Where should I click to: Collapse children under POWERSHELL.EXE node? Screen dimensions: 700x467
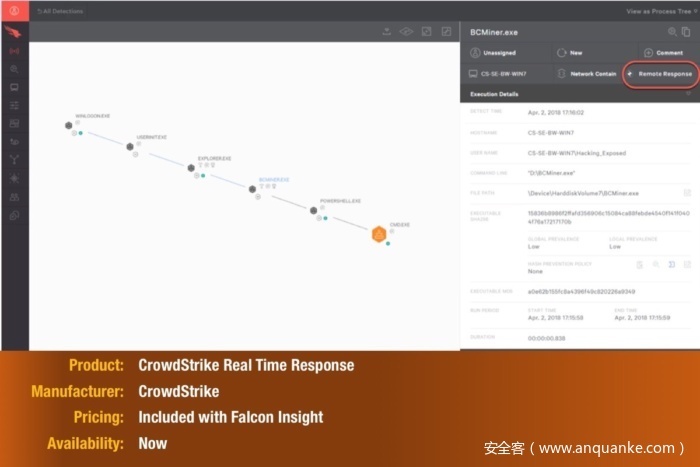click(319, 218)
